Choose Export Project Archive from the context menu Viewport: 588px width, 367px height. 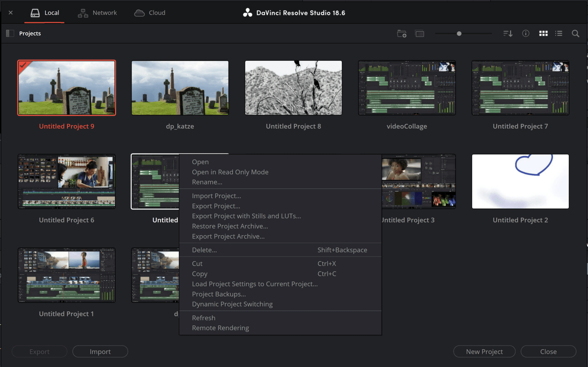coord(228,236)
